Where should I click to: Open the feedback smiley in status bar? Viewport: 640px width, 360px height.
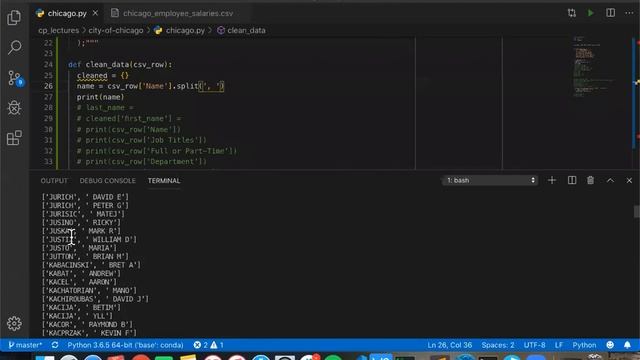610,345
